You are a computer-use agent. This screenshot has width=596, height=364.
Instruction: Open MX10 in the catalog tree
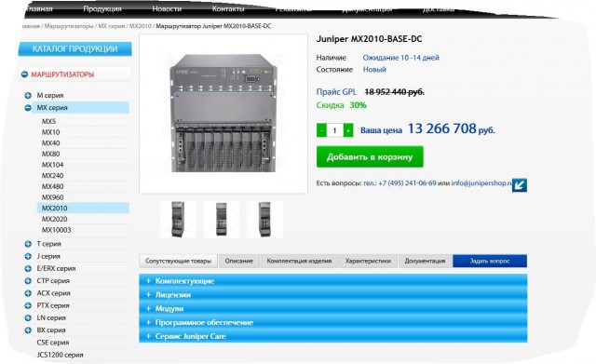click(x=50, y=132)
